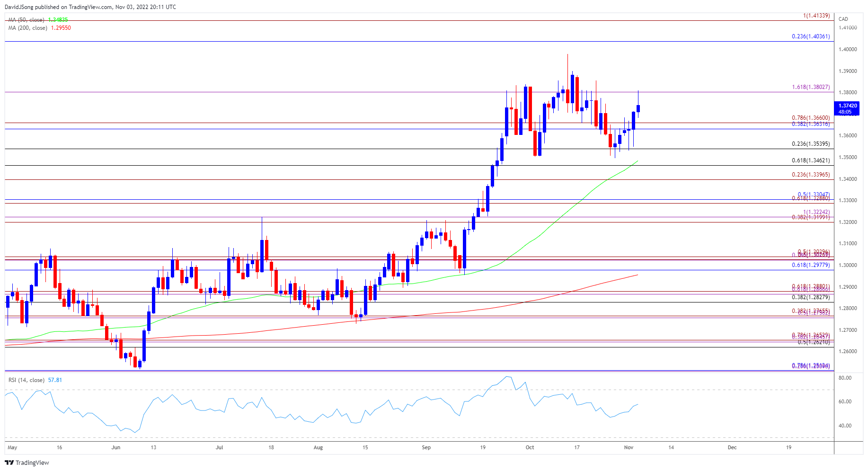Image resolution: width=868 pixels, height=471 pixels.
Task: Click the blue current price tag 1.37420
Action: pyautogui.click(x=847, y=109)
